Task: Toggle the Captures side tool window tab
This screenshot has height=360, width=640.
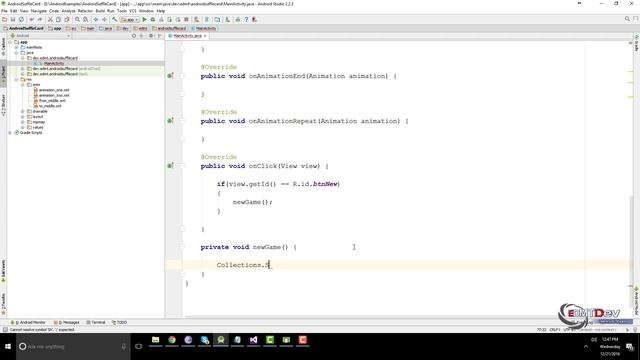Action: point(3,47)
